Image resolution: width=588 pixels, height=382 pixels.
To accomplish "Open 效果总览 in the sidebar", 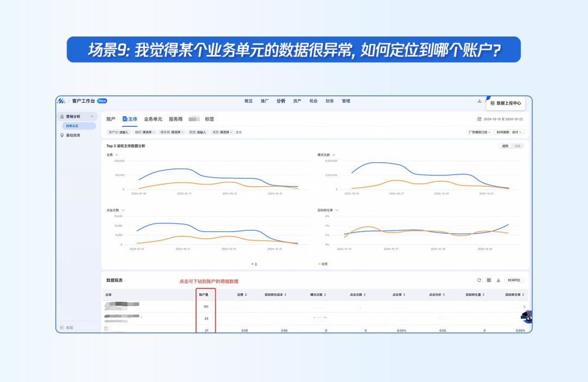I will 78,126.
